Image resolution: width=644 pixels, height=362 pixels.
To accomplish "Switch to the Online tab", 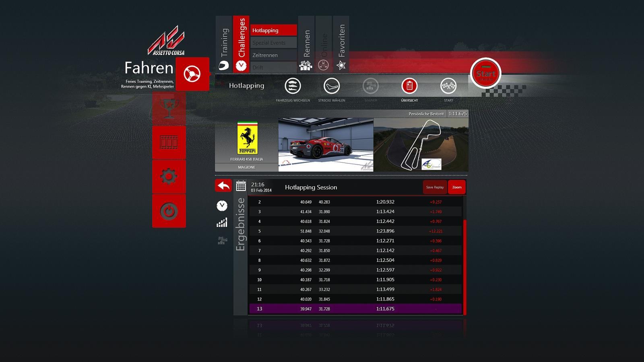I will point(324,44).
